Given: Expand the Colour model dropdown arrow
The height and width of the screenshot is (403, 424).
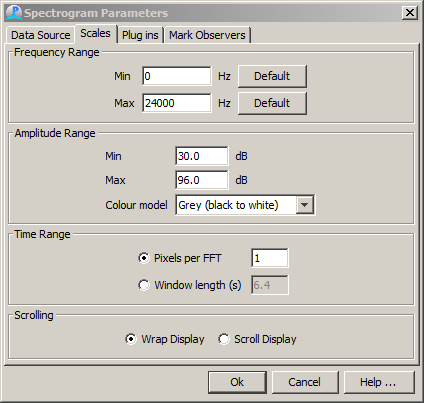Looking at the screenshot, I should 305,205.
